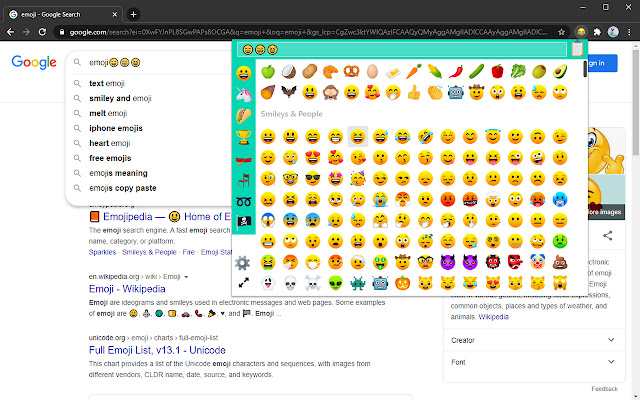Image resolution: width=640 pixels, height=400 pixels.
Task: Pick the coconut emoji
Action: pyautogui.click(x=289, y=72)
